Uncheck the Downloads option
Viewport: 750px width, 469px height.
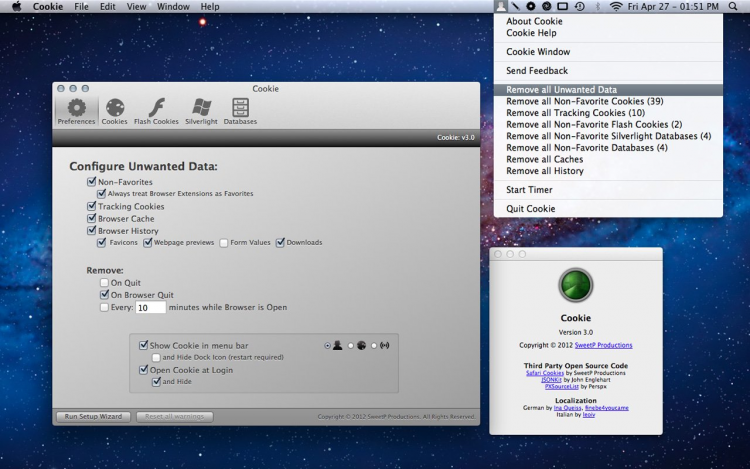(x=280, y=242)
